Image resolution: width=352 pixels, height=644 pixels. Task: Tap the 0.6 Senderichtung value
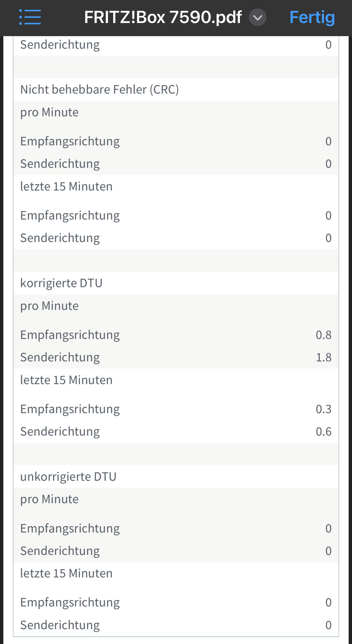click(323, 432)
